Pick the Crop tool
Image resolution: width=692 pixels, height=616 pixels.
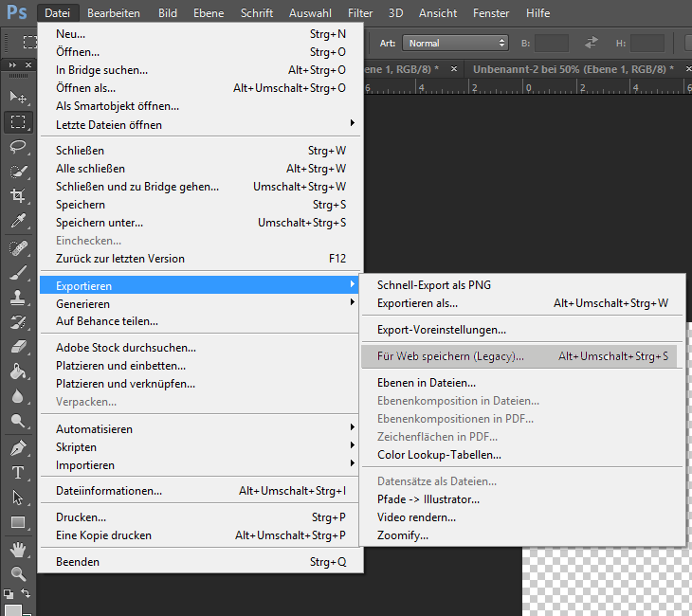(18, 196)
